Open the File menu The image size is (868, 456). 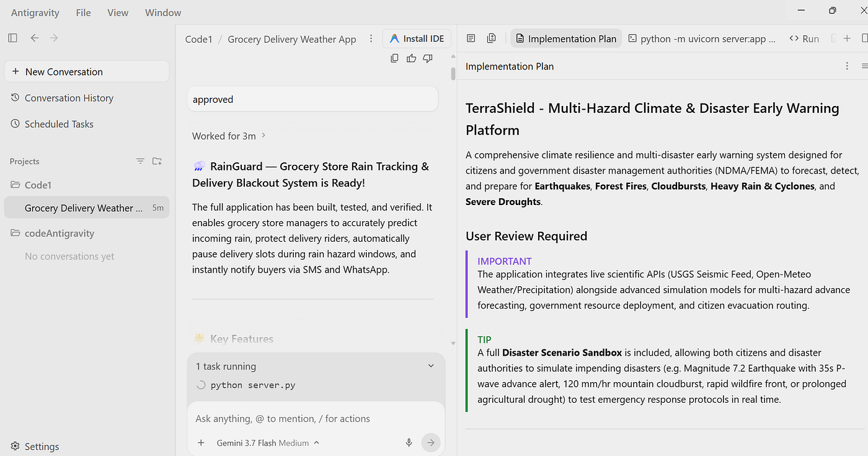click(x=83, y=12)
